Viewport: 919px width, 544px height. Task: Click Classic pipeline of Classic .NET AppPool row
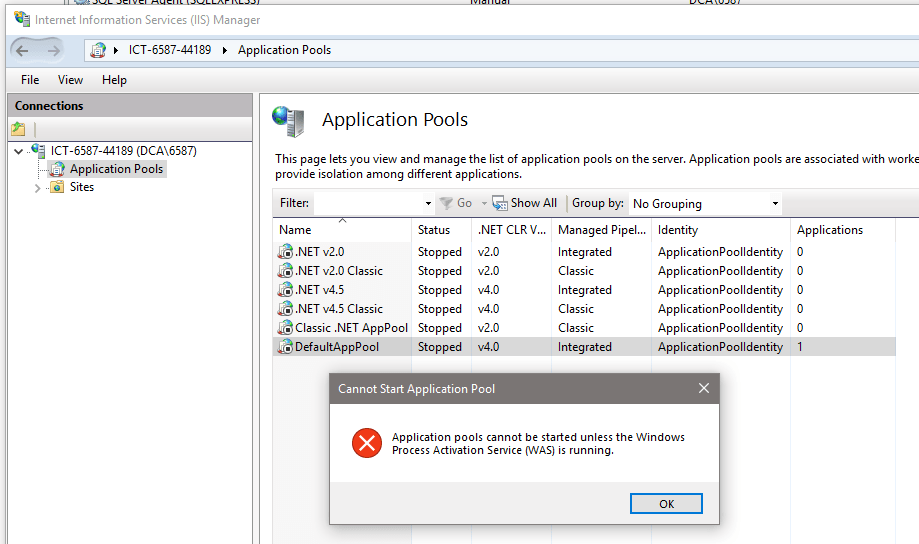pos(576,328)
